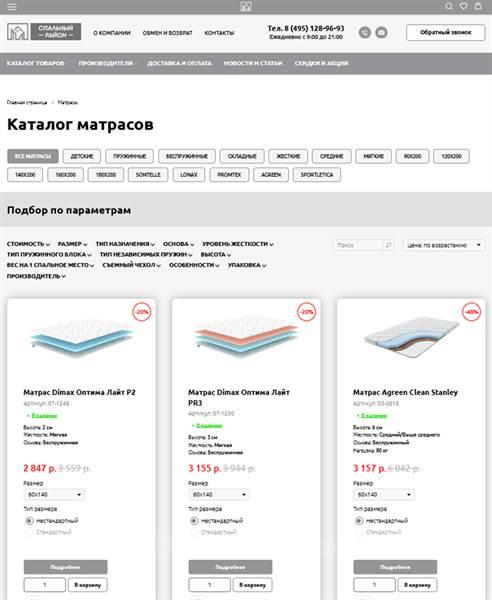The height and width of the screenshot is (600, 492).
Task: Select Стандартный radio for Оптима Лайт PR3
Action: coord(194,532)
